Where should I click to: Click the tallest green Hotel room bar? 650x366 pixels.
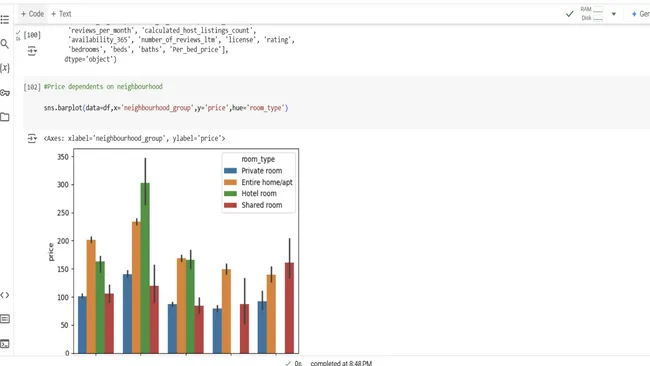[x=145, y=268]
